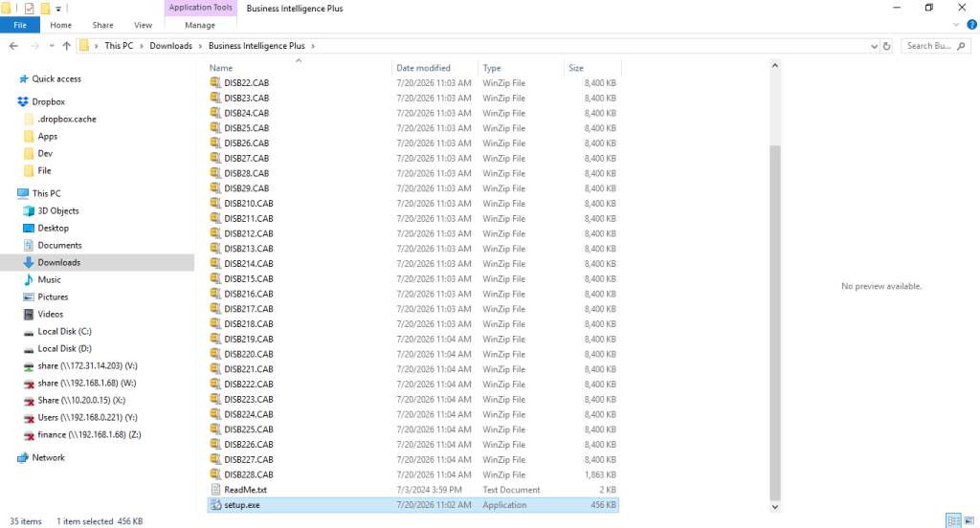Click the 1,863 KB size cell
The width and height of the screenshot is (980, 528).
click(600, 474)
